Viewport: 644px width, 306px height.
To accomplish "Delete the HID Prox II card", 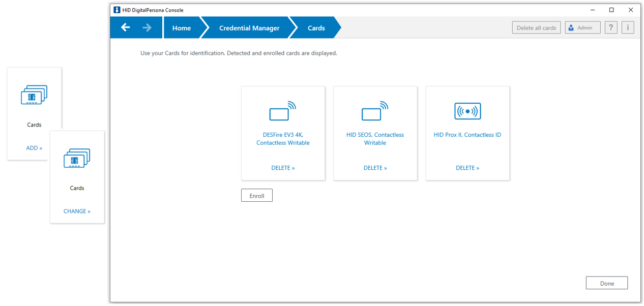I will pos(467,168).
